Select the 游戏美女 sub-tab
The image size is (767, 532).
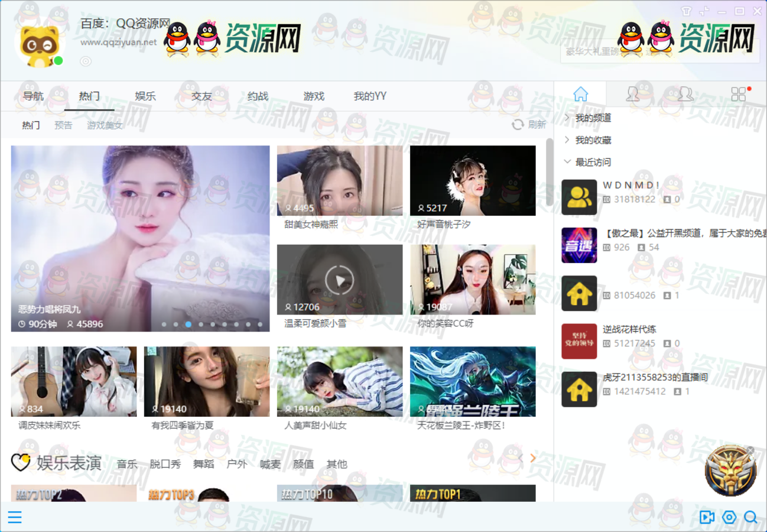click(105, 125)
